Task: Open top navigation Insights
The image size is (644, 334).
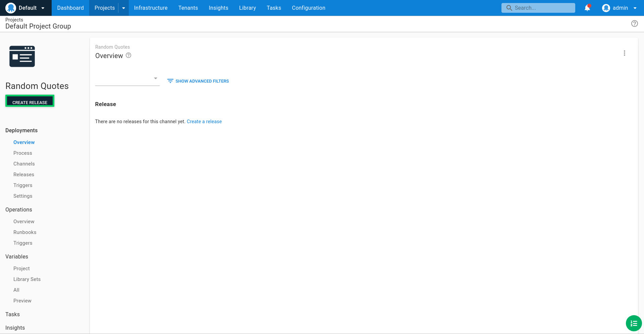Action: pos(218,8)
